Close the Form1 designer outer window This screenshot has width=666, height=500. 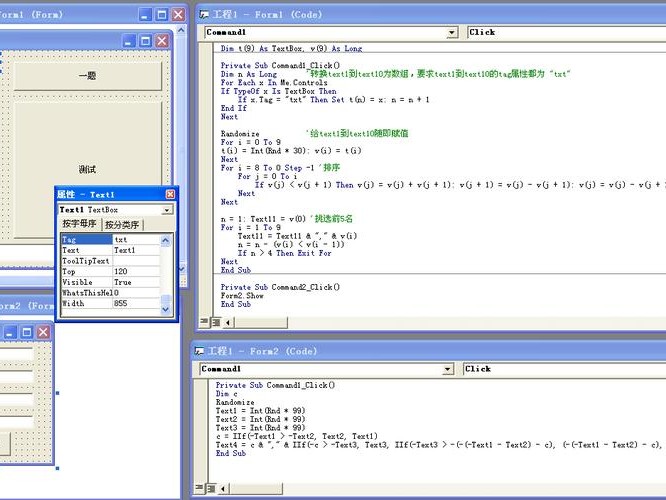coord(178,15)
